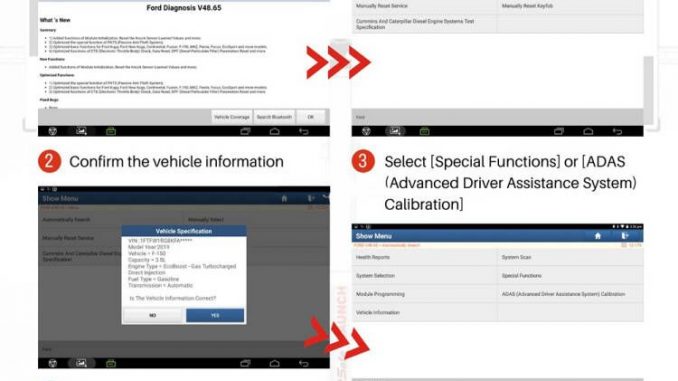Viewport: 678px width, 381px height.
Task: Tap dimmed home icon on Vehicle Specification screen
Action: coord(284,199)
